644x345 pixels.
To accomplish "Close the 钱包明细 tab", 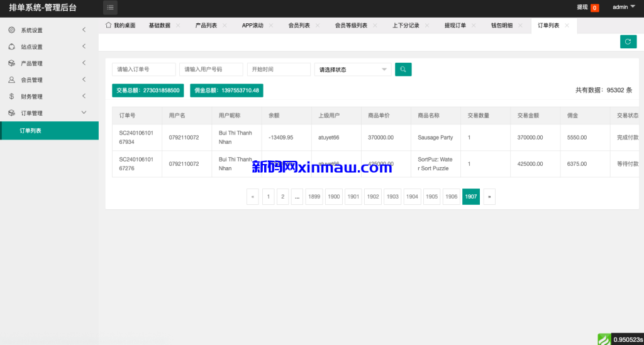I will click(520, 25).
